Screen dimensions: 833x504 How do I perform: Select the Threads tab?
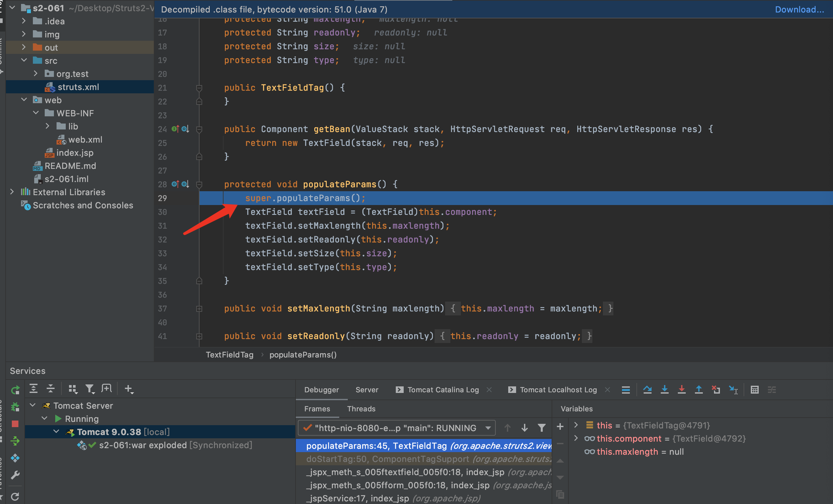point(361,409)
